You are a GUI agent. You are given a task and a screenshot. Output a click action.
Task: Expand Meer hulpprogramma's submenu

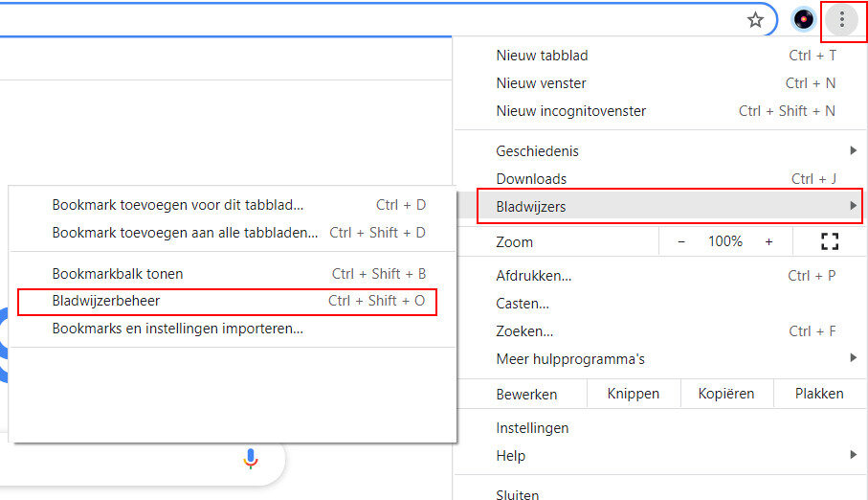[x=570, y=359]
